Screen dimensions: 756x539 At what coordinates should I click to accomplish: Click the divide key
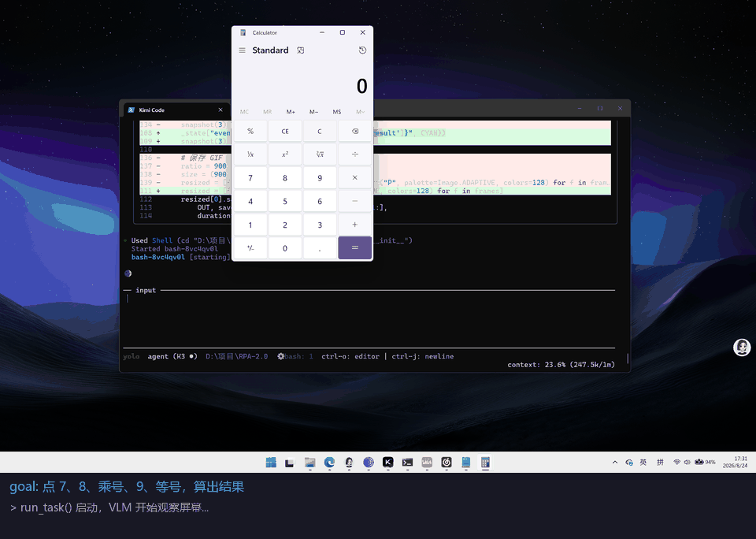coord(355,154)
